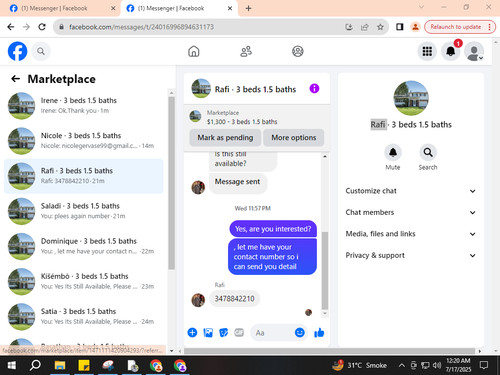Click More options button
The width and height of the screenshot is (500, 375).
[x=293, y=138]
